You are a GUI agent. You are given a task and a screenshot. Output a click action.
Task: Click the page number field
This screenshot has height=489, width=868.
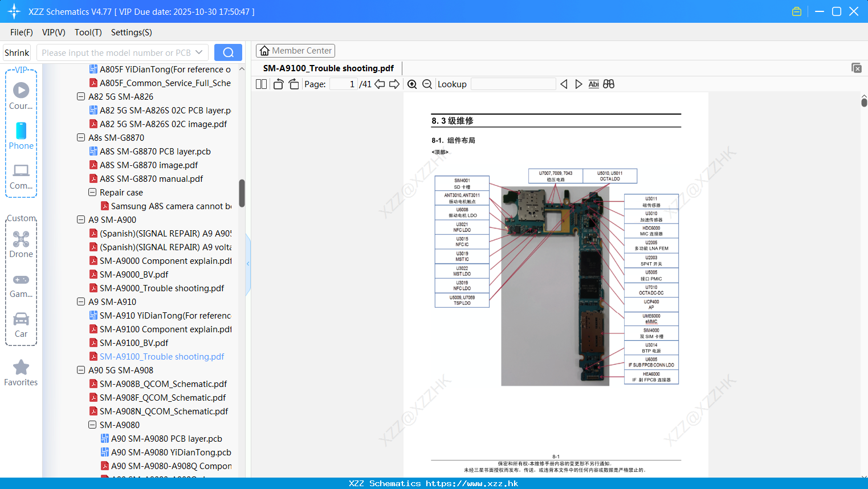coord(344,84)
